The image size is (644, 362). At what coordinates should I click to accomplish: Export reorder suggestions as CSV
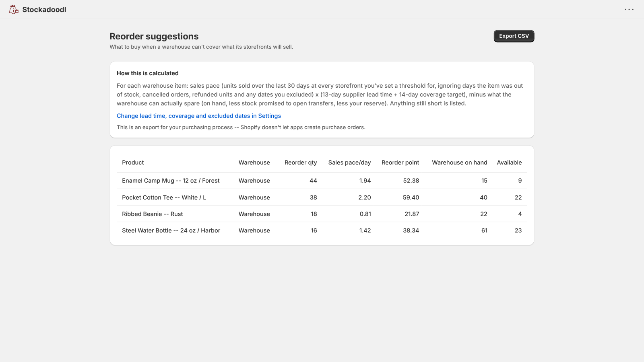[514, 36]
